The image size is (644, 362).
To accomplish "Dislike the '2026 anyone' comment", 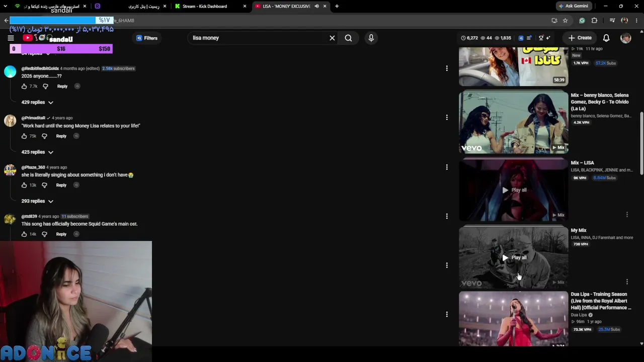I will click(45, 86).
